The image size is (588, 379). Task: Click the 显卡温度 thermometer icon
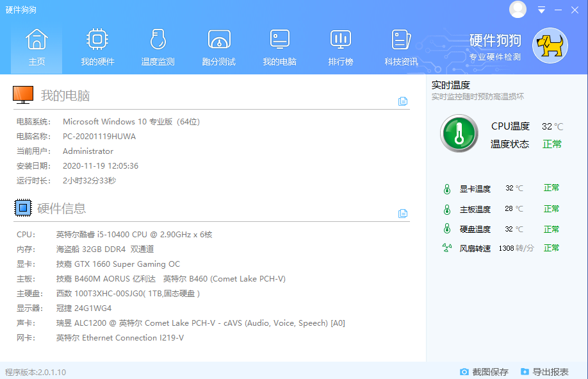(447, 188)
